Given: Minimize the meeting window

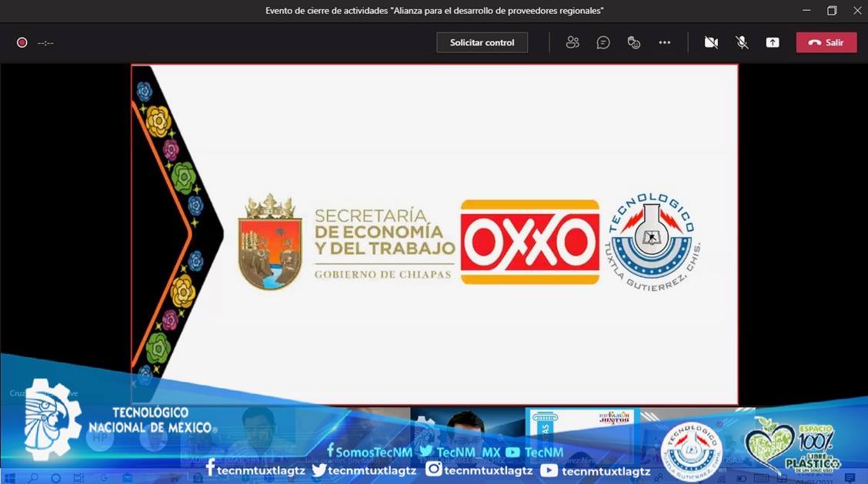Looking at the screenshot, I should tap(806, 11).
